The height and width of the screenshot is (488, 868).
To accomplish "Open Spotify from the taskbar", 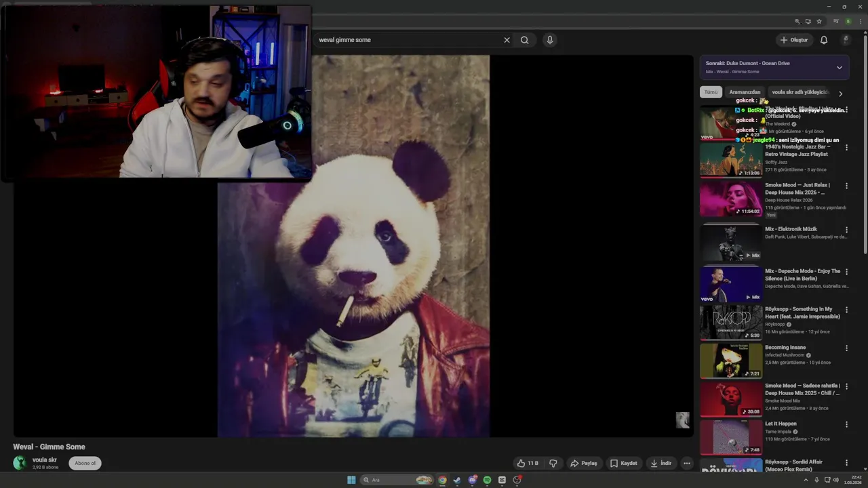I will 487,480.
